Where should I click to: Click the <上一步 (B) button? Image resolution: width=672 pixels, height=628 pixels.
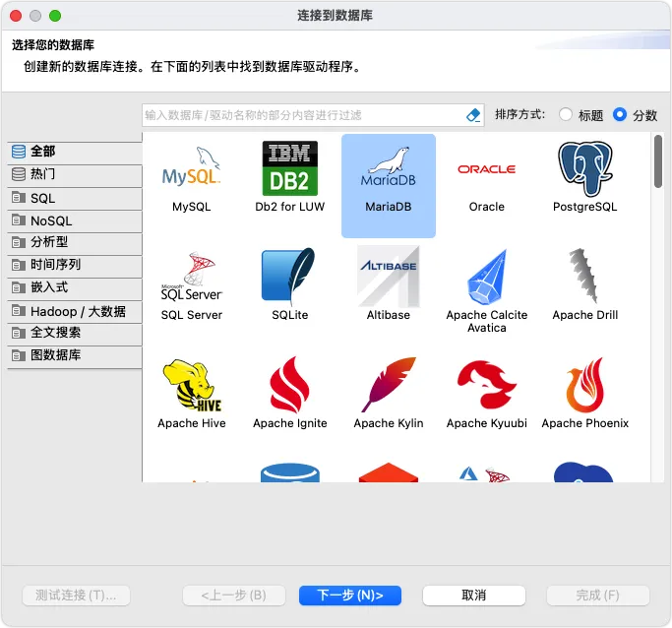pyautogui.click(x=234, y=596)
